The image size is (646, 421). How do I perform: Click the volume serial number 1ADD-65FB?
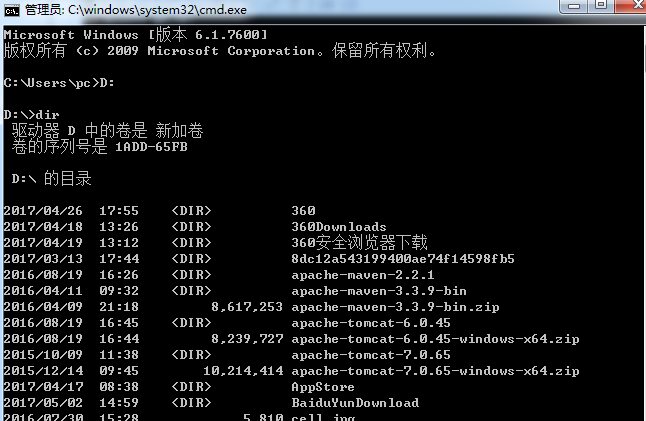(151, 147)
